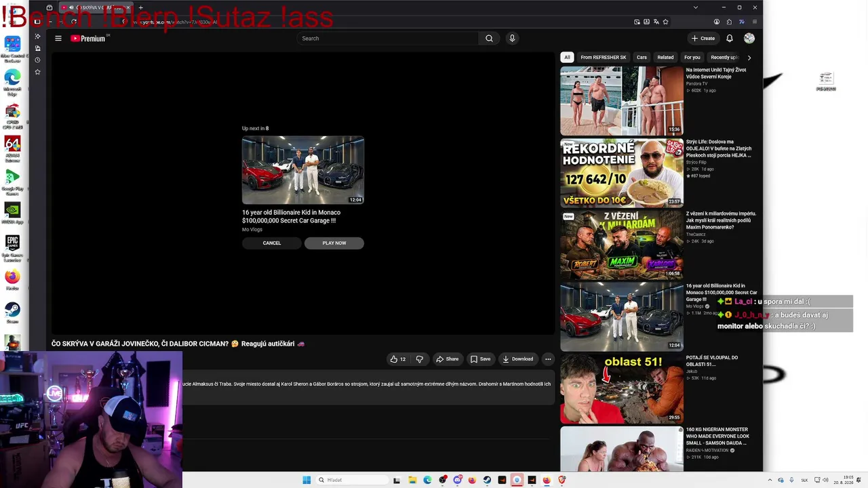The width and height of the screenshot is (868, 488).
Task: Open Microsoft Edge desktop shortcut
Action: click(12, 82)
